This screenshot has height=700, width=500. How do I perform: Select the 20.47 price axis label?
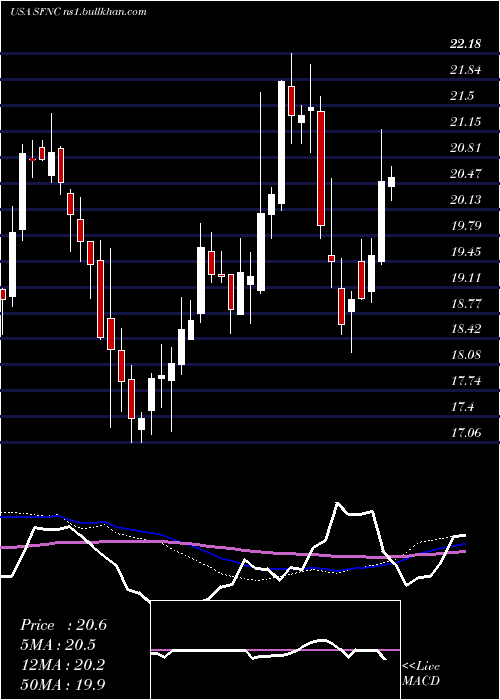466,173
